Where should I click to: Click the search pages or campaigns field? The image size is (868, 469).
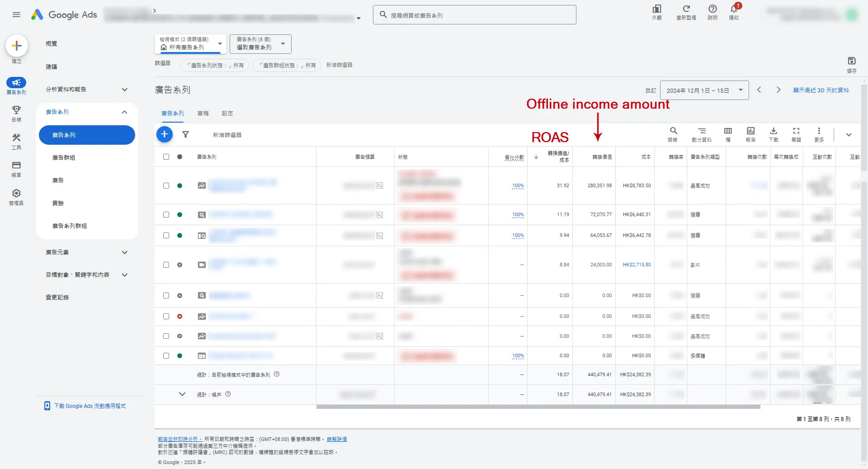(x=475, y=15)
